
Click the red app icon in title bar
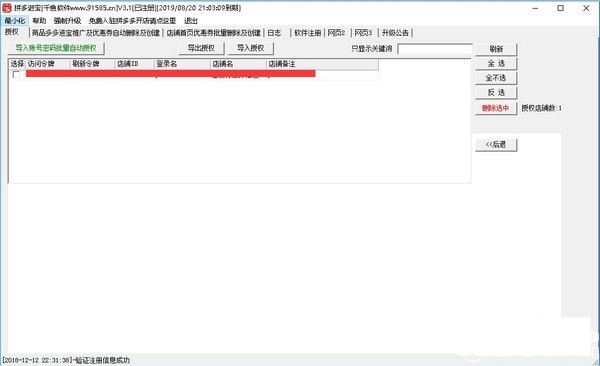(x=7, y=8)
